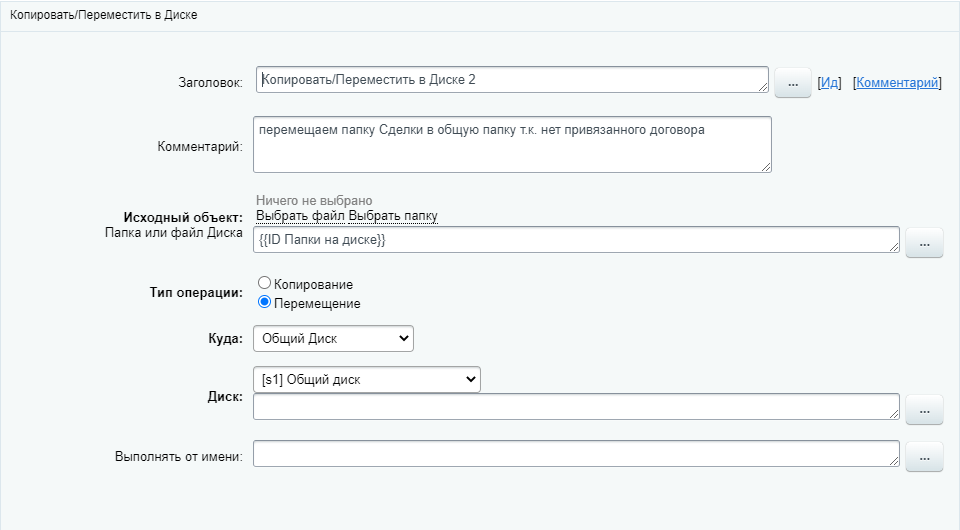The width and height of the screenshot is (960, 530).
Task: Click the Выбрать файл link
Action: (x=300, y=216)
